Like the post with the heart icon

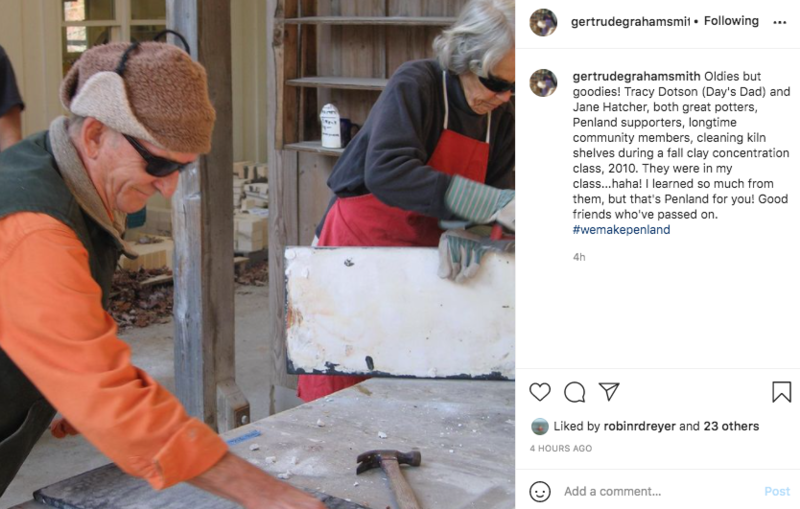(x=540, y=392)
